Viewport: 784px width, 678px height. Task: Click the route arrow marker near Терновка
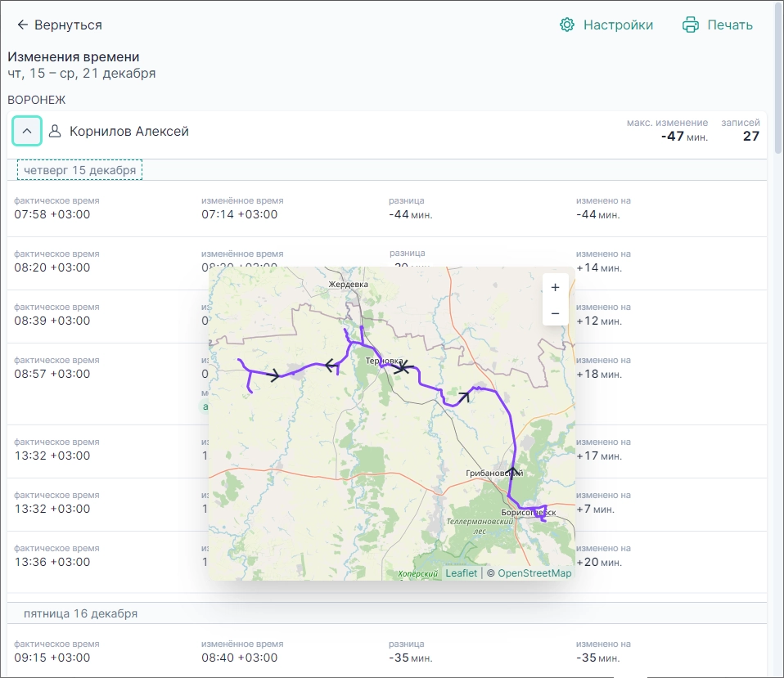tap(400, 369)
